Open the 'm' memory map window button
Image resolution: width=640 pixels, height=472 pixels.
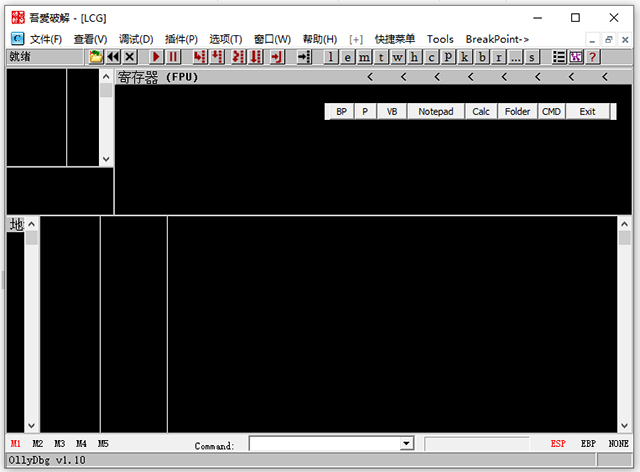[364, 57]
